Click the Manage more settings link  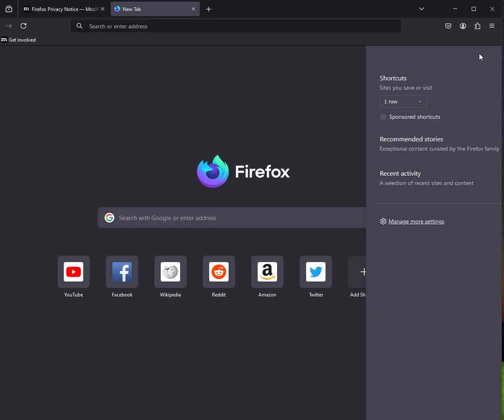(x=416, y=221)
